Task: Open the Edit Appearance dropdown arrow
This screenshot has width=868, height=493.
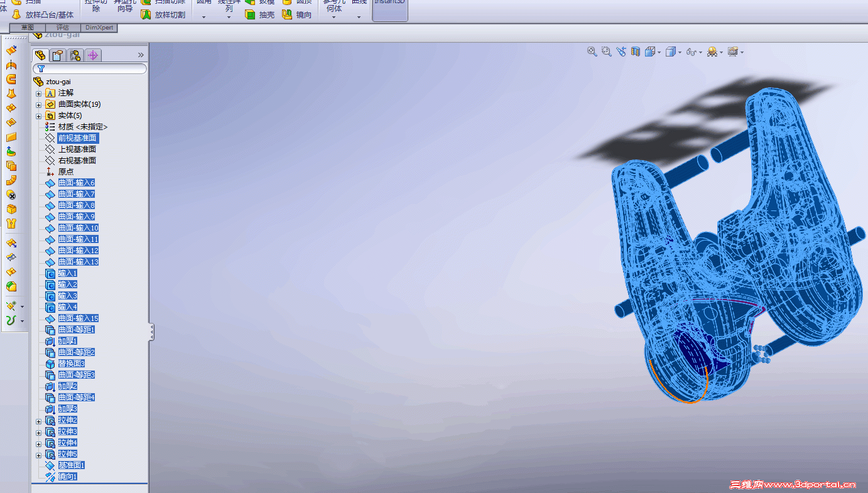Action: coord(721,52)
